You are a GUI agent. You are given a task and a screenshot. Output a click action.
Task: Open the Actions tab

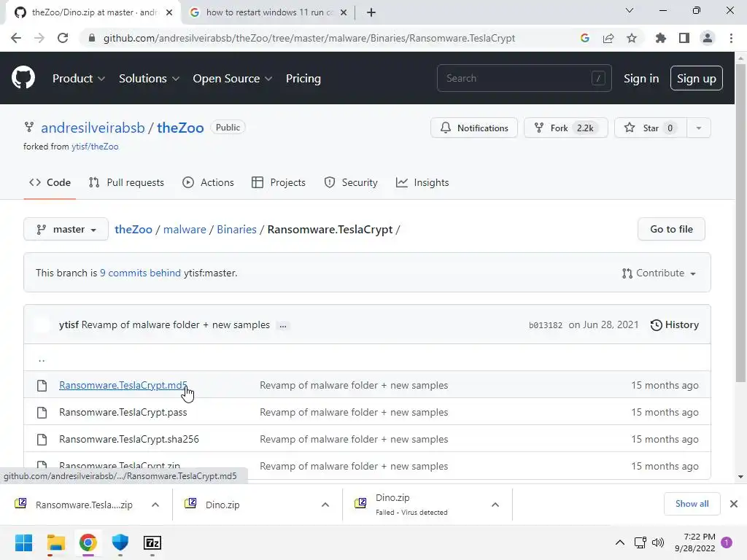tap(208, 182)
